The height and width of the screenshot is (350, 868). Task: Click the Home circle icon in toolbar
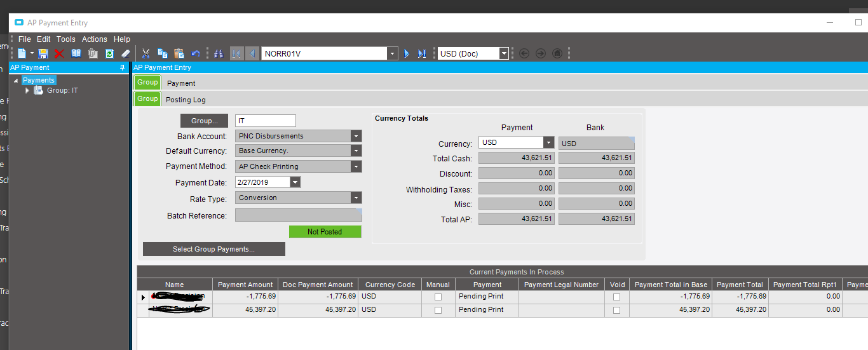coord(557,53)
